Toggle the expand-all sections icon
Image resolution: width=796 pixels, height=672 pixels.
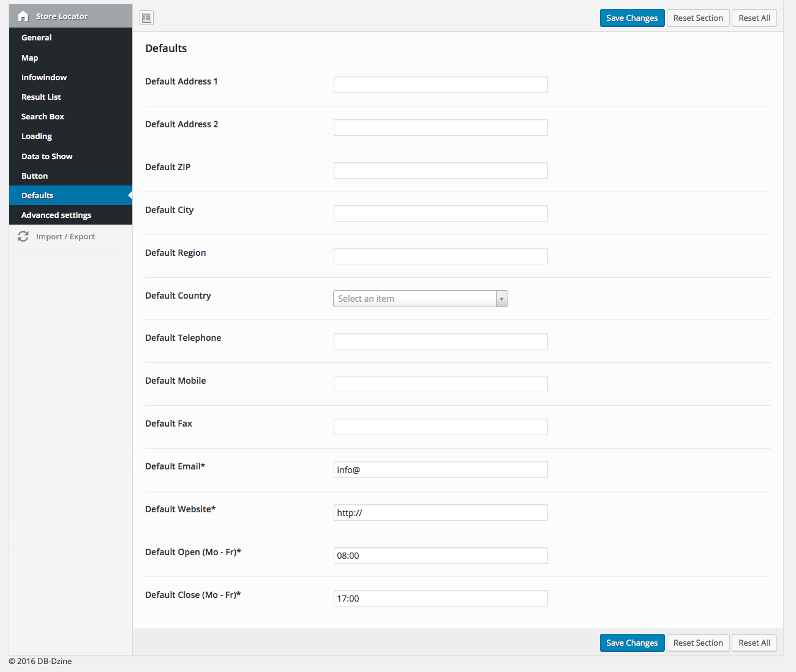click(146, 18)
